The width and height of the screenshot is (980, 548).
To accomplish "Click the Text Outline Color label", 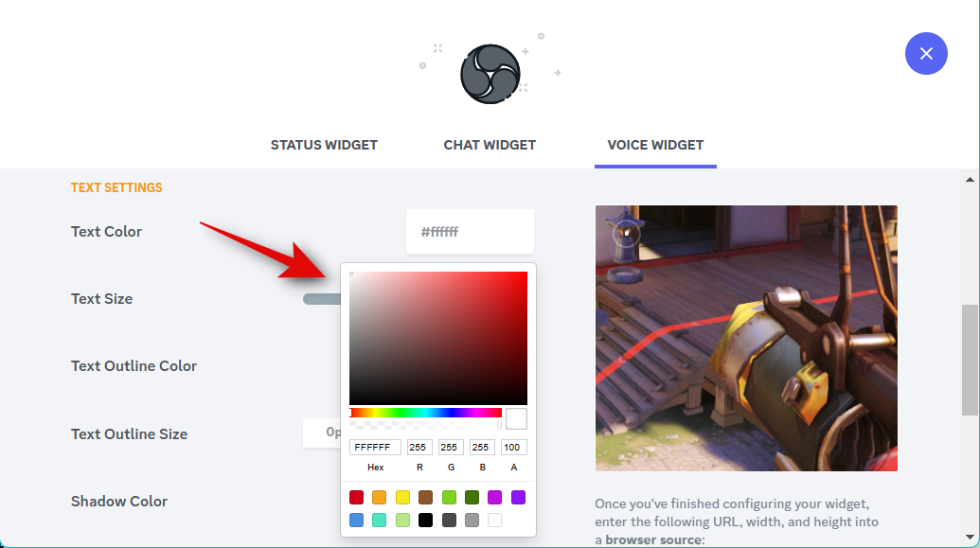I will click(134, 366).
